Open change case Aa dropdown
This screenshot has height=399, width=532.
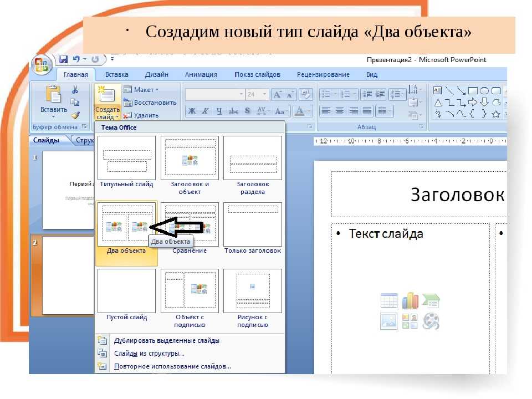point(282,111)
